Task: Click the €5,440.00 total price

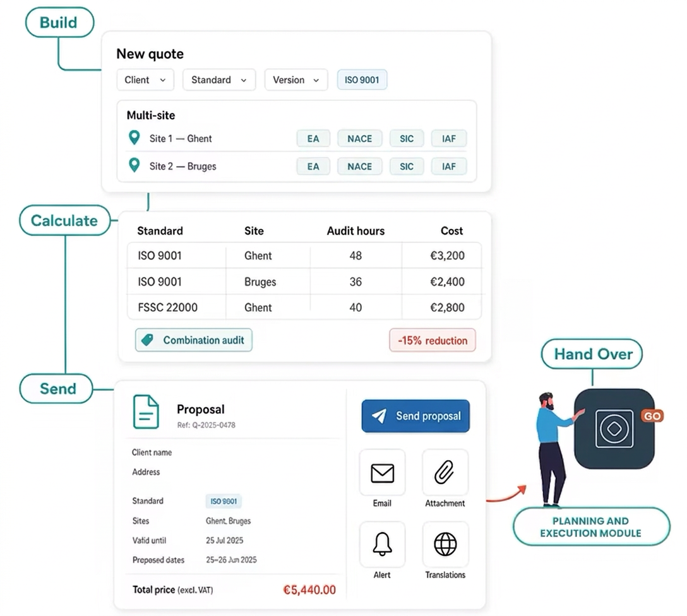Action: click(x=309, y=590)
